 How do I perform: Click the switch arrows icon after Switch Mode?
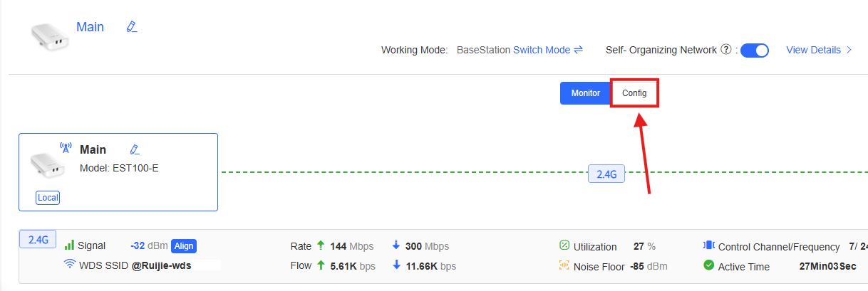click(x=579, y=50)
